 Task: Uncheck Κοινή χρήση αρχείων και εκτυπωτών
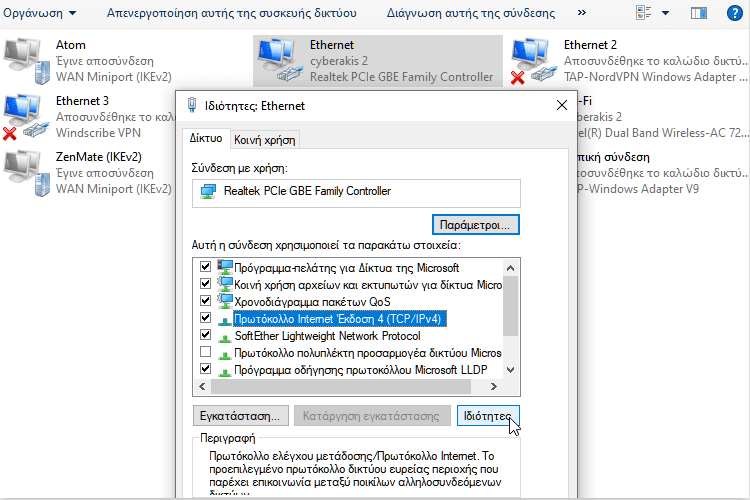(x=206, y=284)
